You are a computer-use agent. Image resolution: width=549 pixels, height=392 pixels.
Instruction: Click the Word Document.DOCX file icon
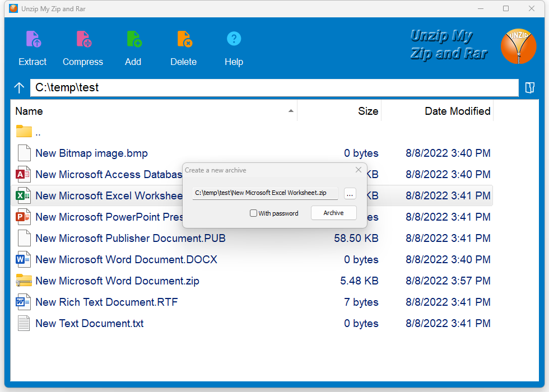(x=23, y=259)
